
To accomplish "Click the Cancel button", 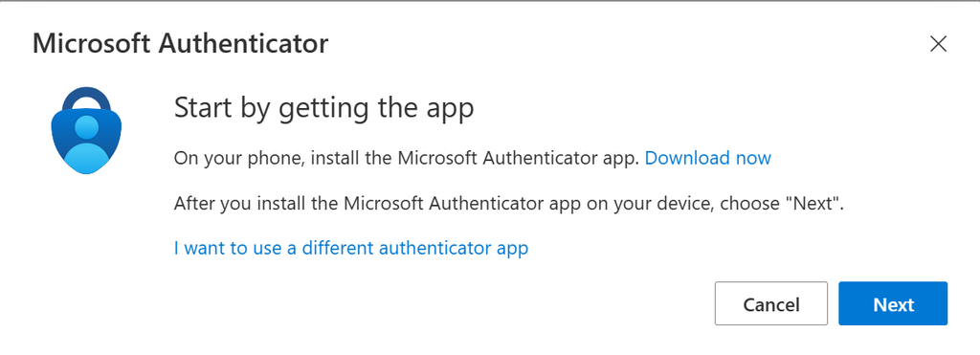I will 771,303.
